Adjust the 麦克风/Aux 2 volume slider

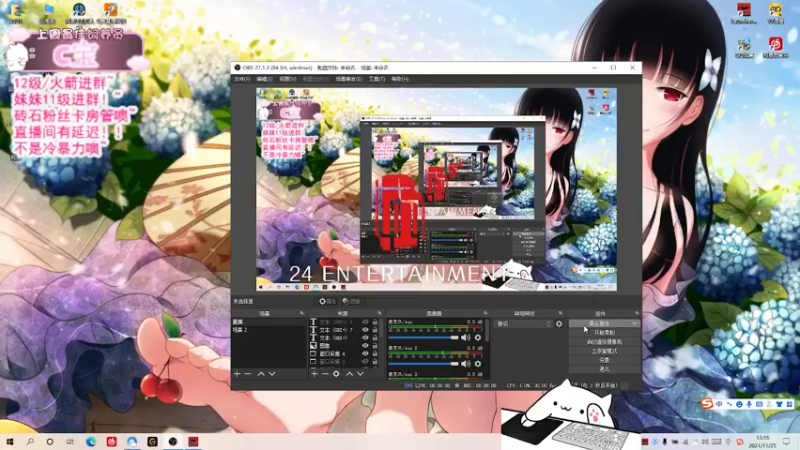click(x=423, y=364)
